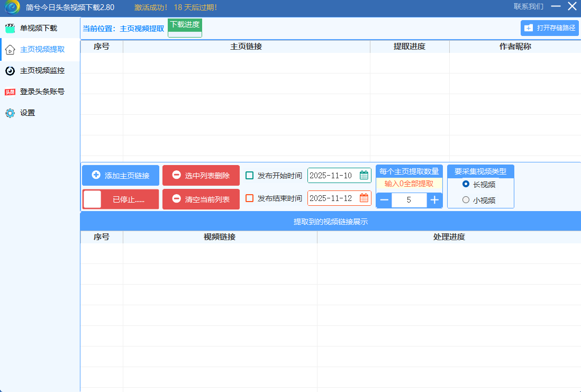
Task: Click the clapperboard icon for single video download
Action: pyautogui.click(x=10, y=28)
